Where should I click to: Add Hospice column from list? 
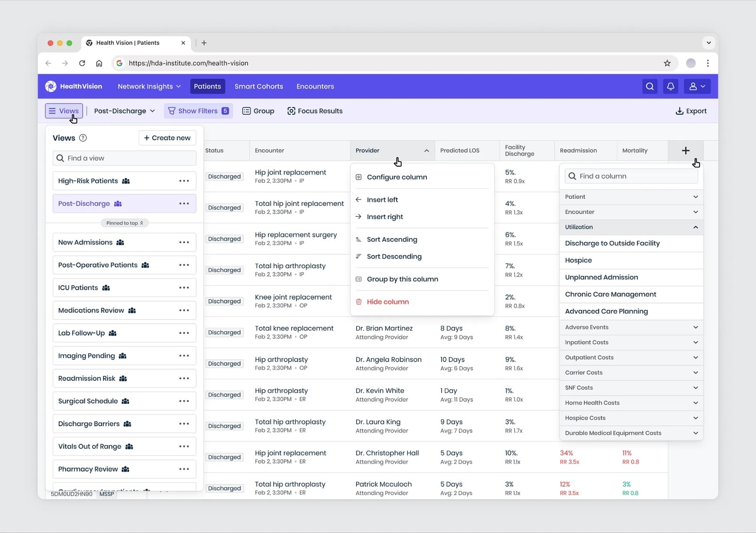click(x=631, y=260)
